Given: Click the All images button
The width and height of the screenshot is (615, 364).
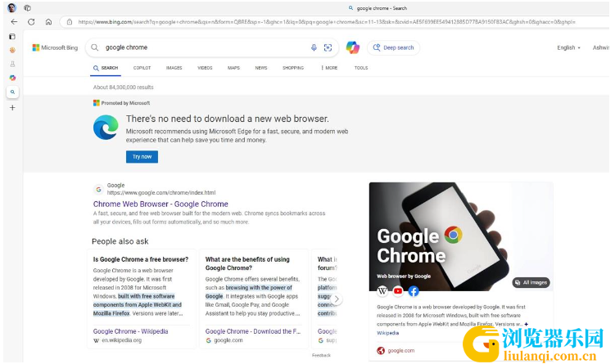Looking at the screenshot, I should [531, 282].
